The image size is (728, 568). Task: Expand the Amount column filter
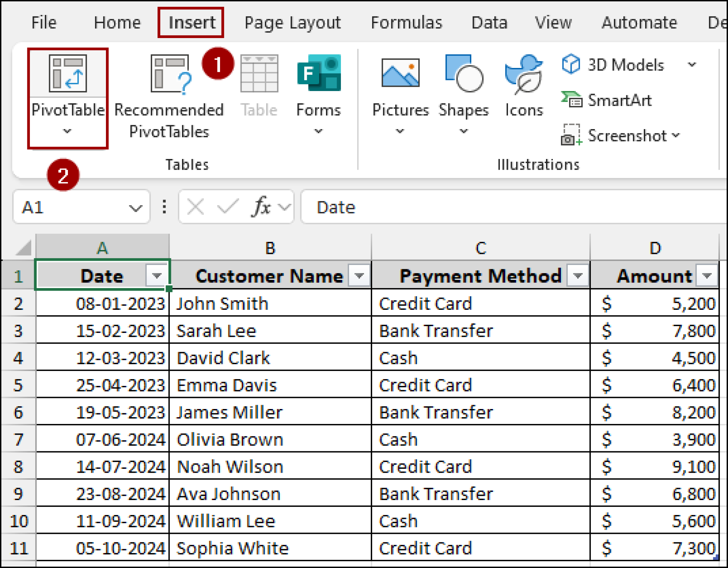point(706,276)
